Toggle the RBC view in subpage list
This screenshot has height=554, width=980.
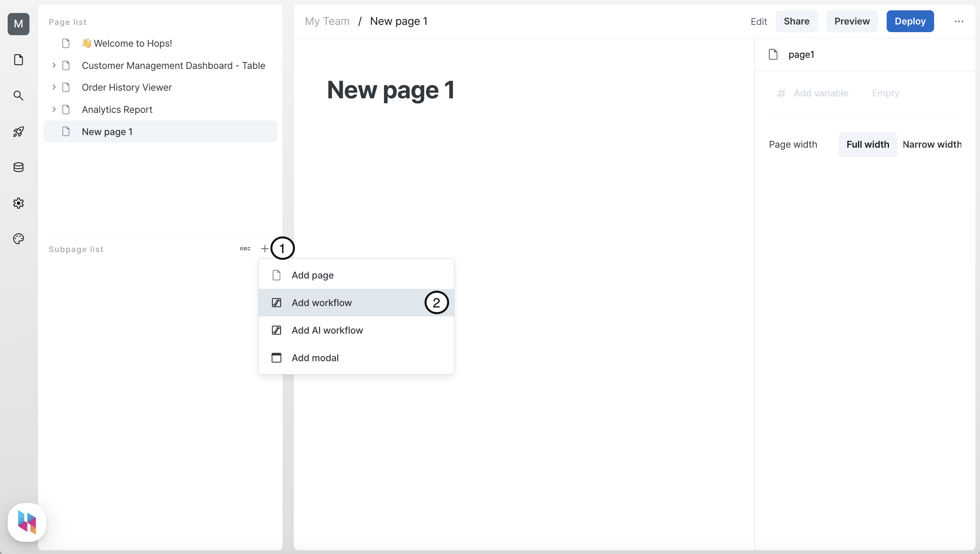coord(245,248)
